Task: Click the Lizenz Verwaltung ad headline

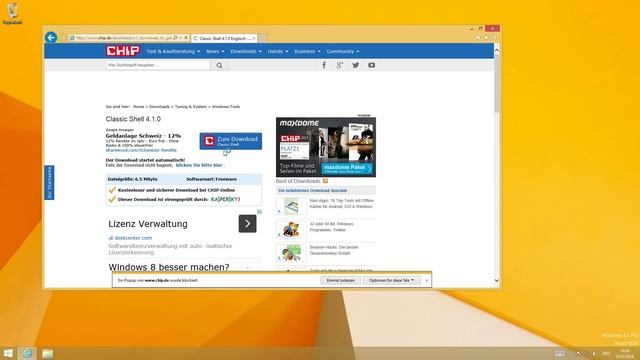Action: [148, 224]
